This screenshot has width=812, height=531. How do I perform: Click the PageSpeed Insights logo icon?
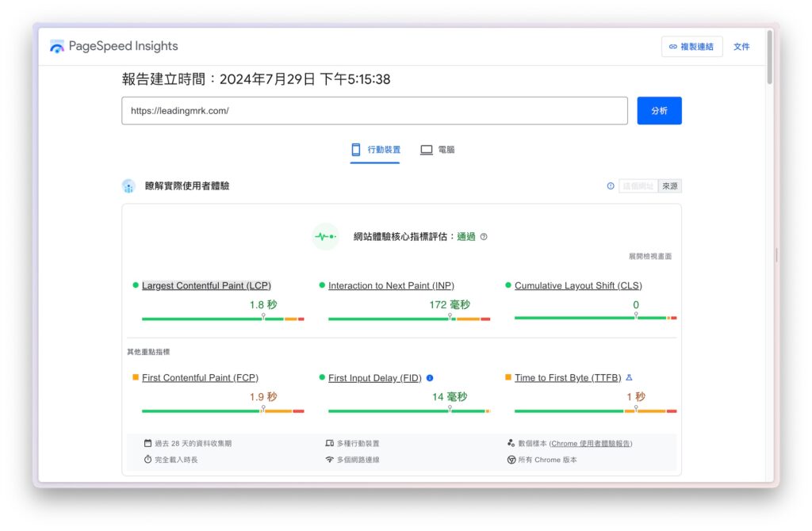coord(56,46)
